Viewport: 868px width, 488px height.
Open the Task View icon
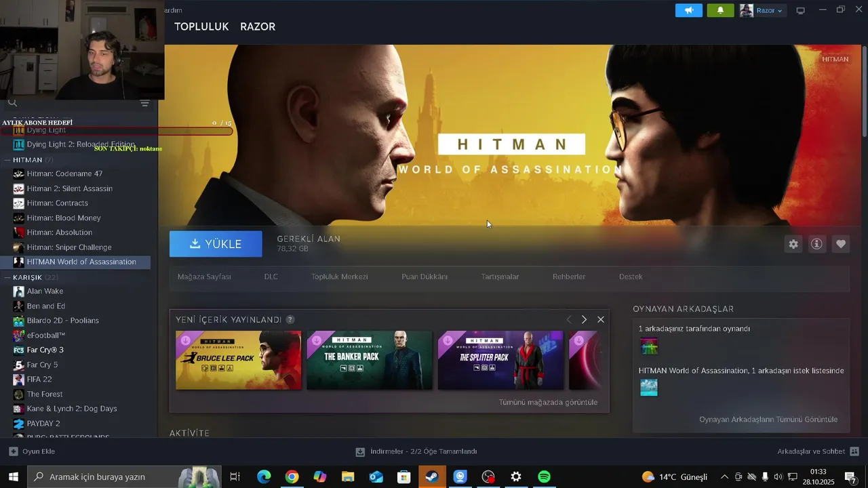point(235,476)
